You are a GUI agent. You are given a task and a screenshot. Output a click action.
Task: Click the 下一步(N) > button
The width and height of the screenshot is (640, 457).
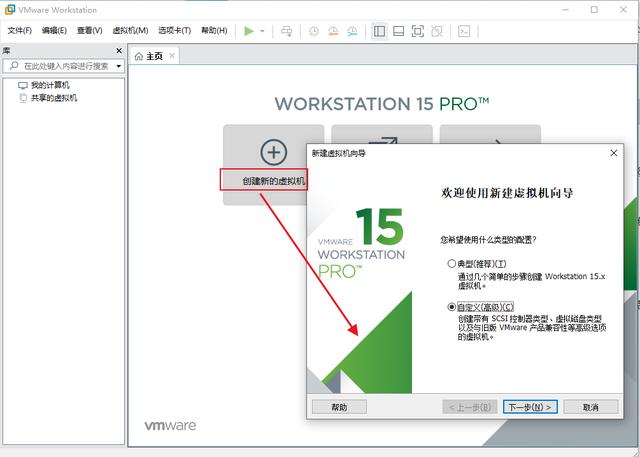[x=530, y=407]
